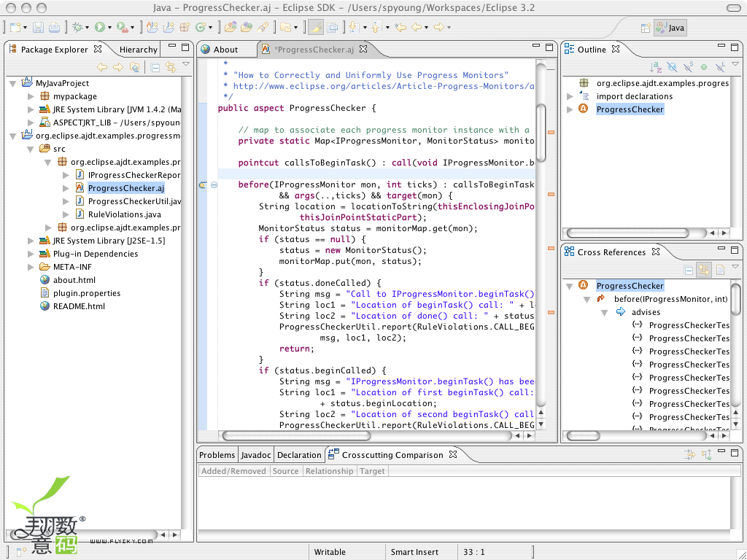The image size is (747, 560).
Task: Click the Java perspective button
Action: (670, 28)
